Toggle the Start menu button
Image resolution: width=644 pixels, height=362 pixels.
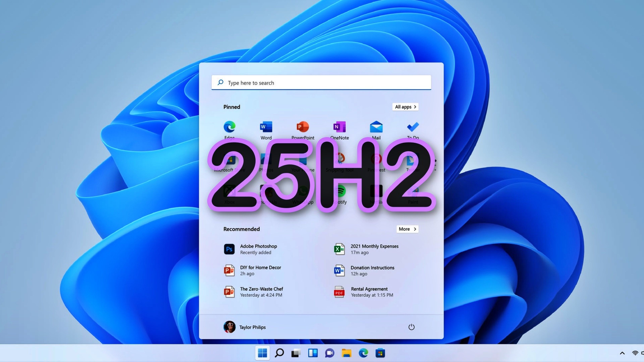click(x=262, y=353)
